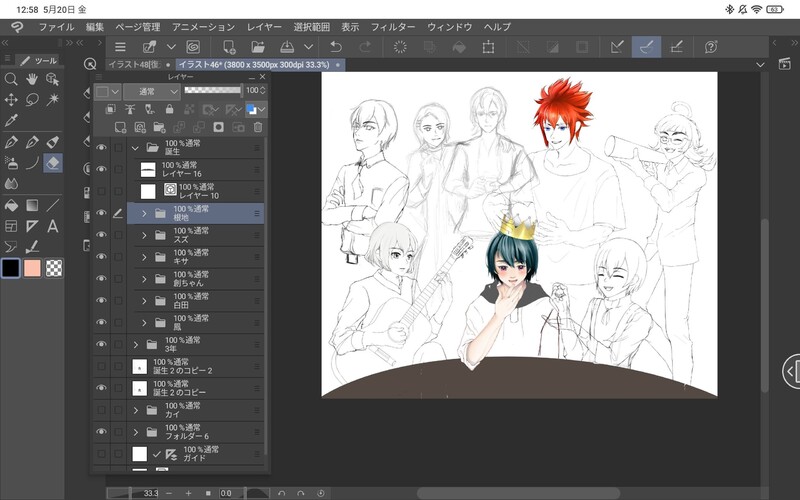The height and width of the screenshot is (500, 800).
Task: Open the 編集 menu
Action: [95, 27]
